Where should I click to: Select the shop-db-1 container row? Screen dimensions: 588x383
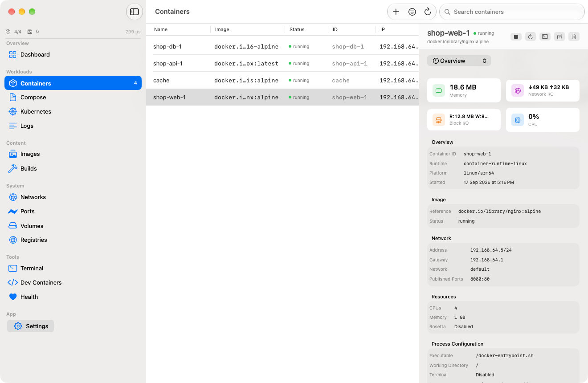coord(282,46)
